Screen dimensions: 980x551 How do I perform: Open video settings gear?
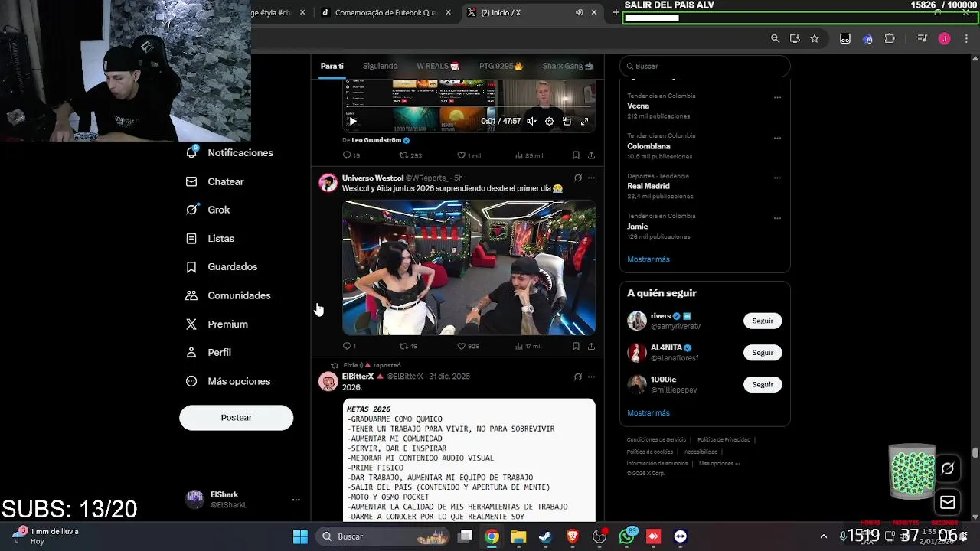click(x=549, y=121)
